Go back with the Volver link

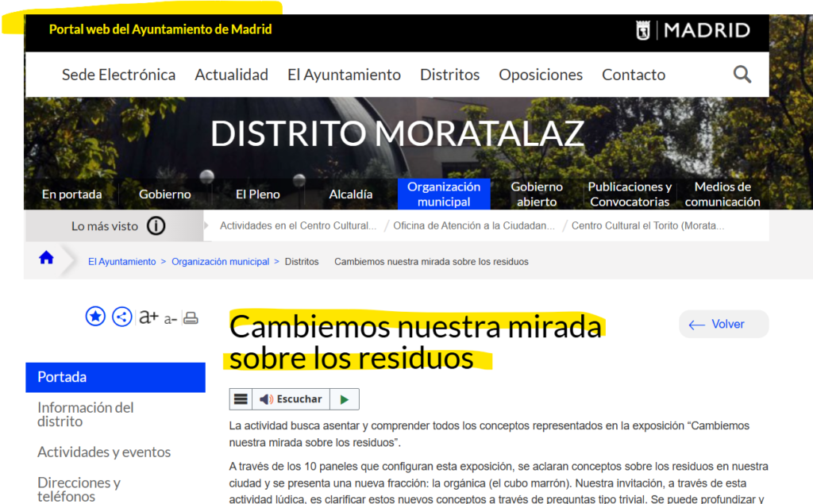[x=722, y=324]
